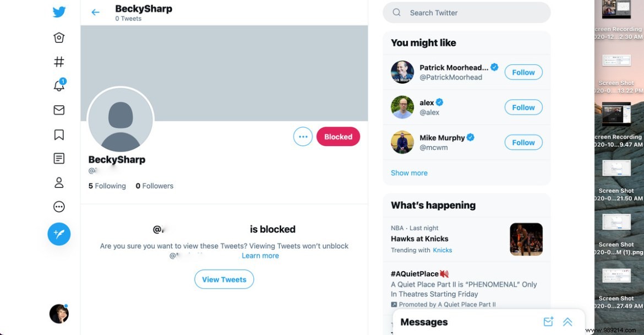Click the Search Twitter input field
The height and width of the screenshot is (335, 644).
point(466,12)
